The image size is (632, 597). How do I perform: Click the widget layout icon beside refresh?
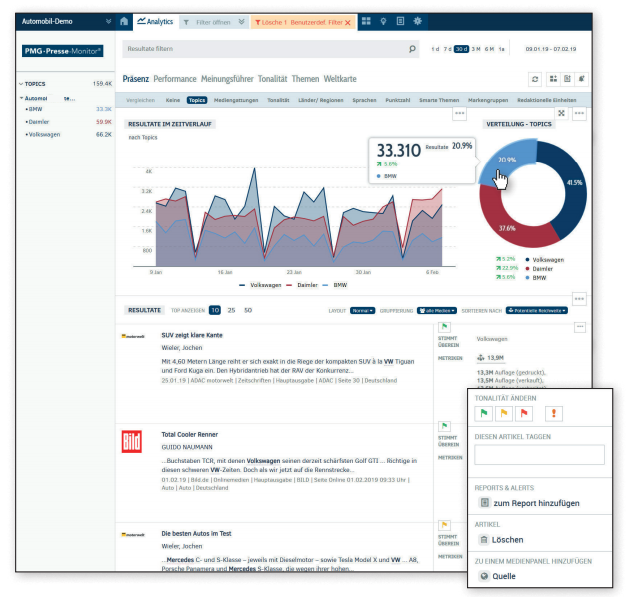(x=553, y=79)
